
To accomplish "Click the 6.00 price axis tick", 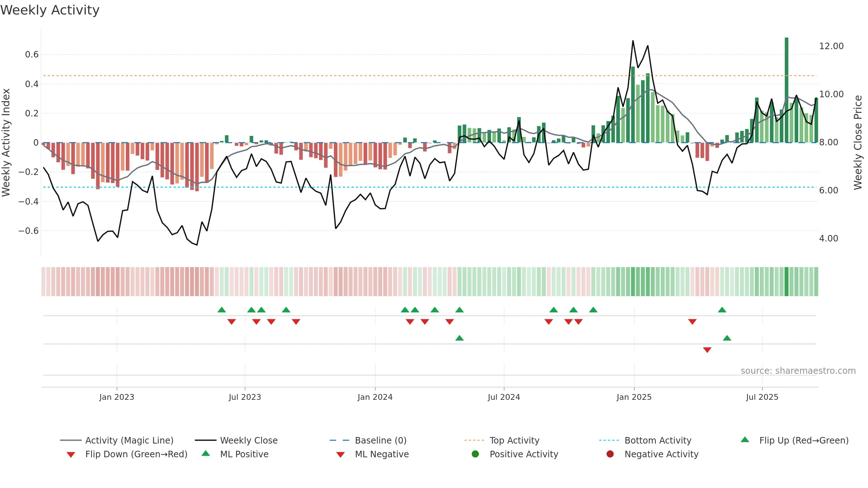I will tap(829, 191).
